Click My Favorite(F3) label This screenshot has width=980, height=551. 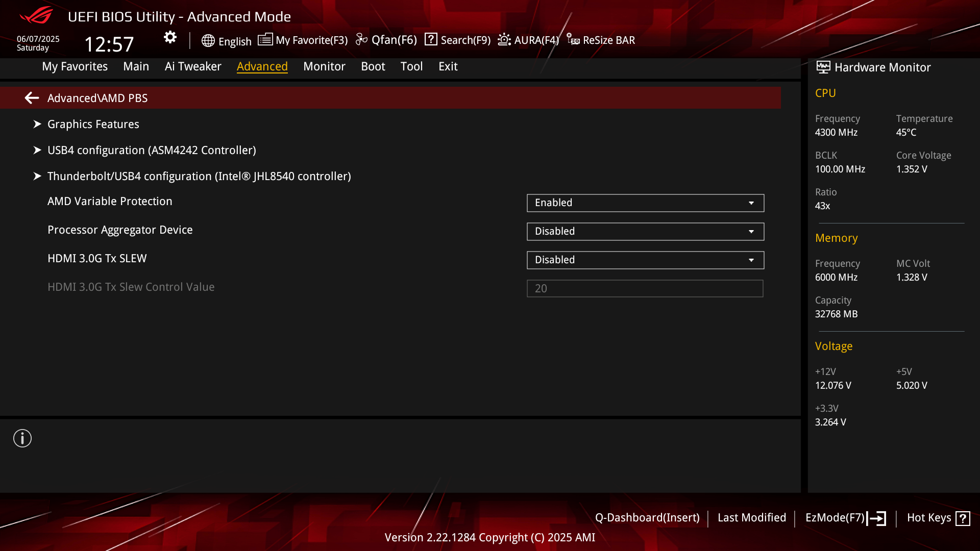(311, 40)
